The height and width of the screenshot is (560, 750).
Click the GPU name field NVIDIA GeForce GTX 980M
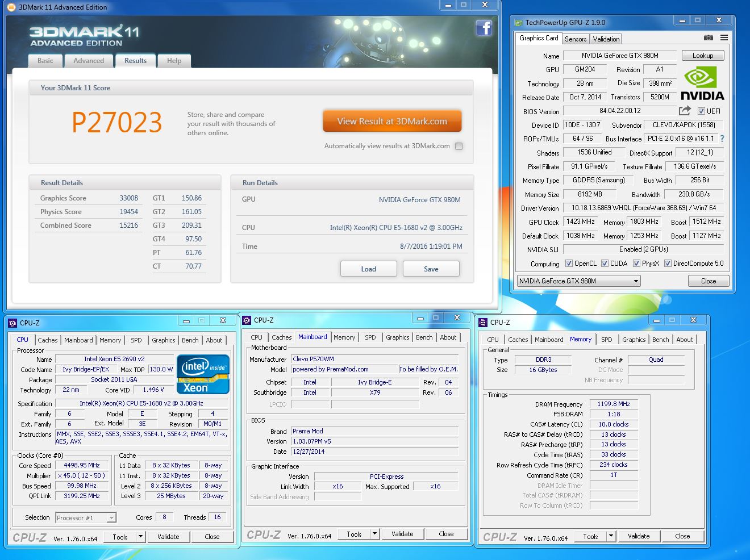point(620,56)
